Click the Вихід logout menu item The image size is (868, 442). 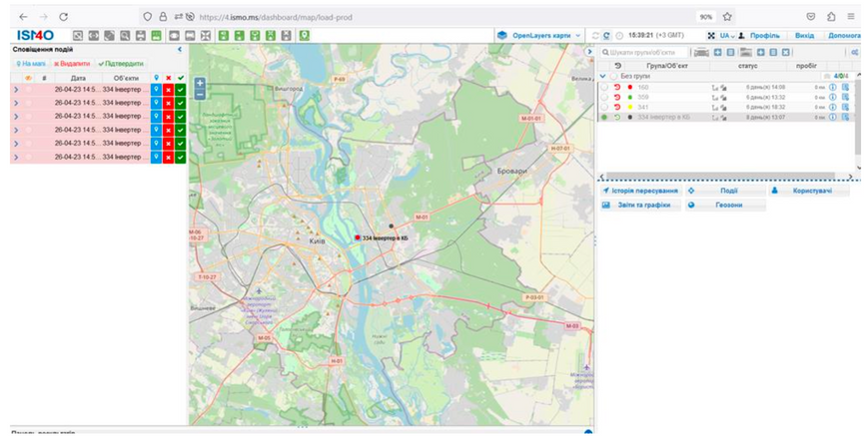click(804, 35)
